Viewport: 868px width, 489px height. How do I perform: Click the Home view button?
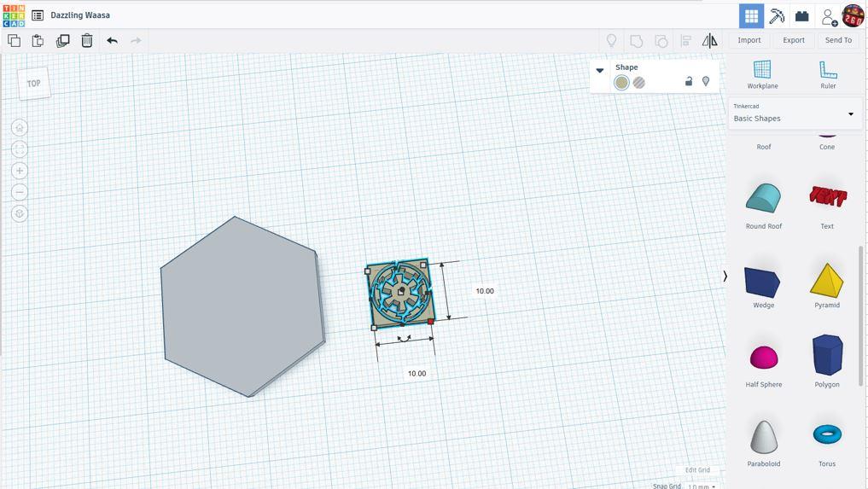[x=20, y=128]
